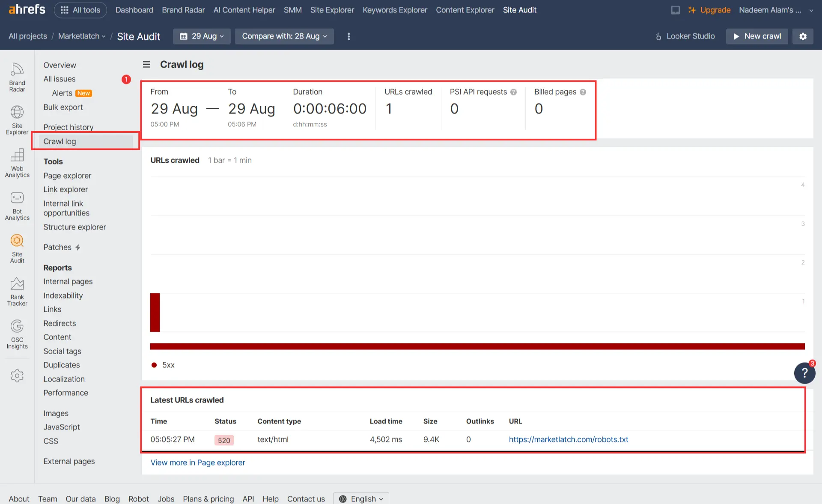This screenshot has width=822, height=504.
Task: Open Alerts New item in sidebar
Action: point(72,93)
